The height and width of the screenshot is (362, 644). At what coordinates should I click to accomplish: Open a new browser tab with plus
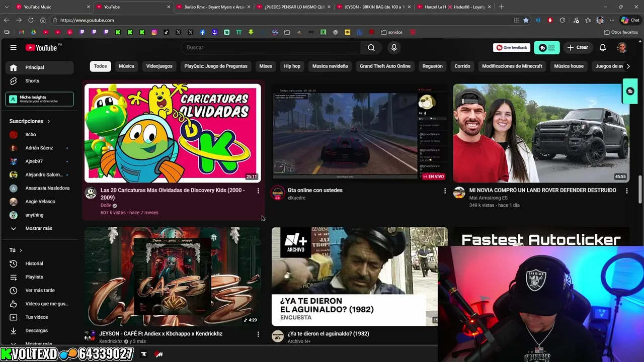click(501, 7)
